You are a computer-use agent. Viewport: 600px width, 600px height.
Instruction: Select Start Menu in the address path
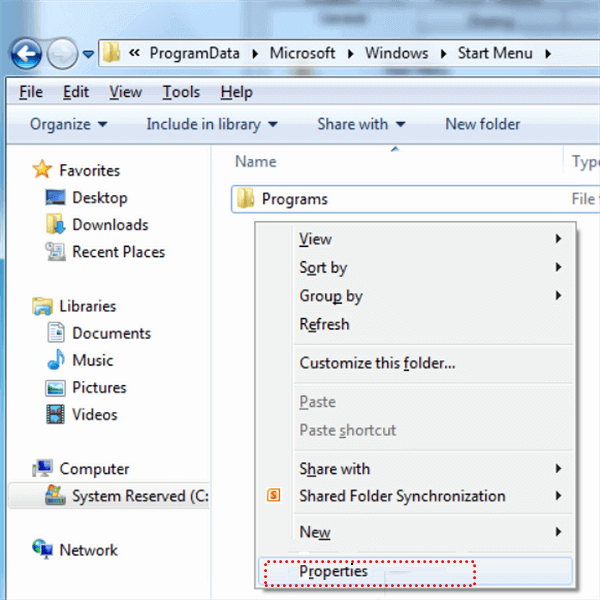(x=495, y=53)
